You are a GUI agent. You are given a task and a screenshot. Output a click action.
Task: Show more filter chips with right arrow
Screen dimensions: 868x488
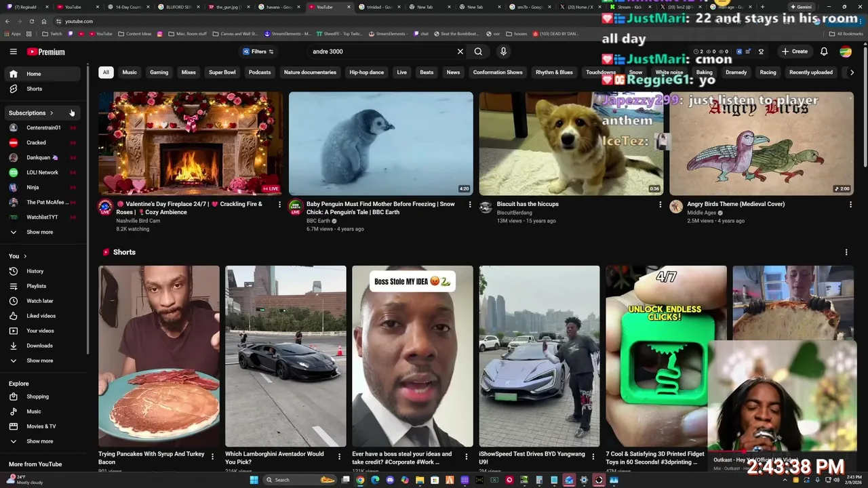tap(852, 72)
